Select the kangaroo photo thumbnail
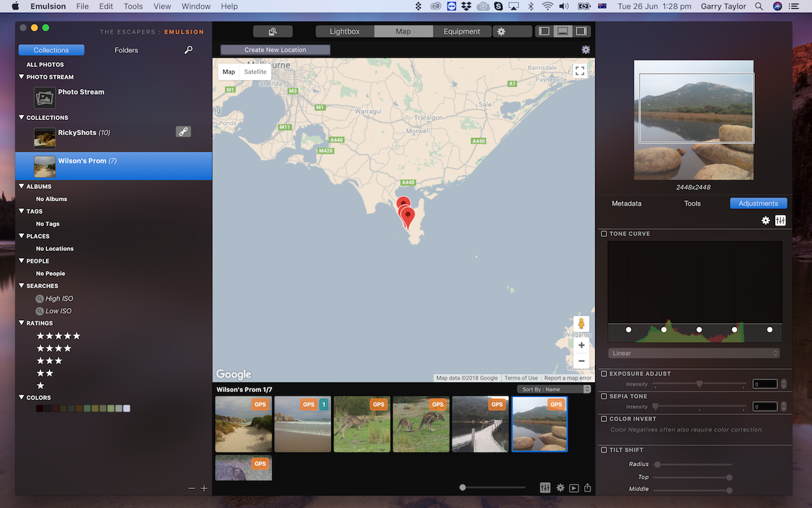The width and height of the screenshot is (812, 508). [x=362, y=424]
